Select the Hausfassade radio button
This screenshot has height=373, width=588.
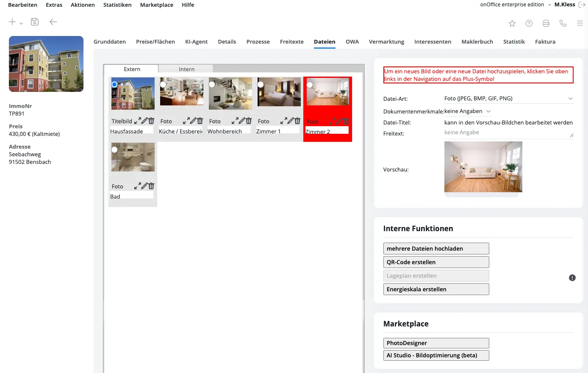(x=114, y=84)
